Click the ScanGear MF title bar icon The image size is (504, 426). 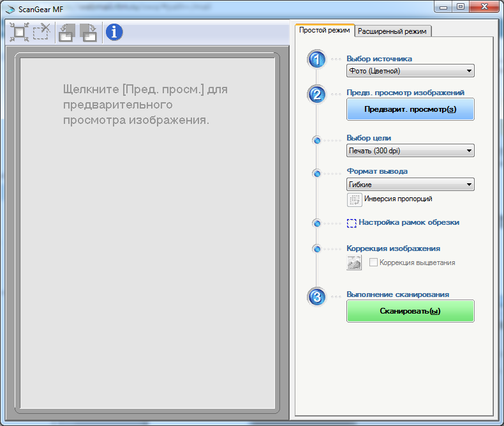tap(10, 8)
